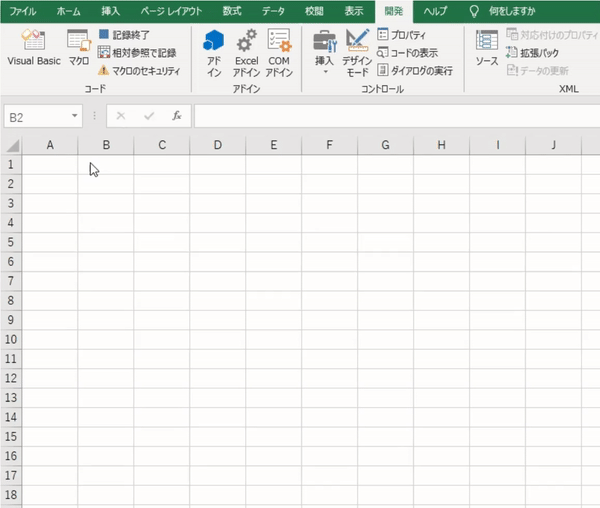Switch to the ページレイアウト tab
This screenshot has width=600, height=508.
pyautogui.click(x=171, y=11)
